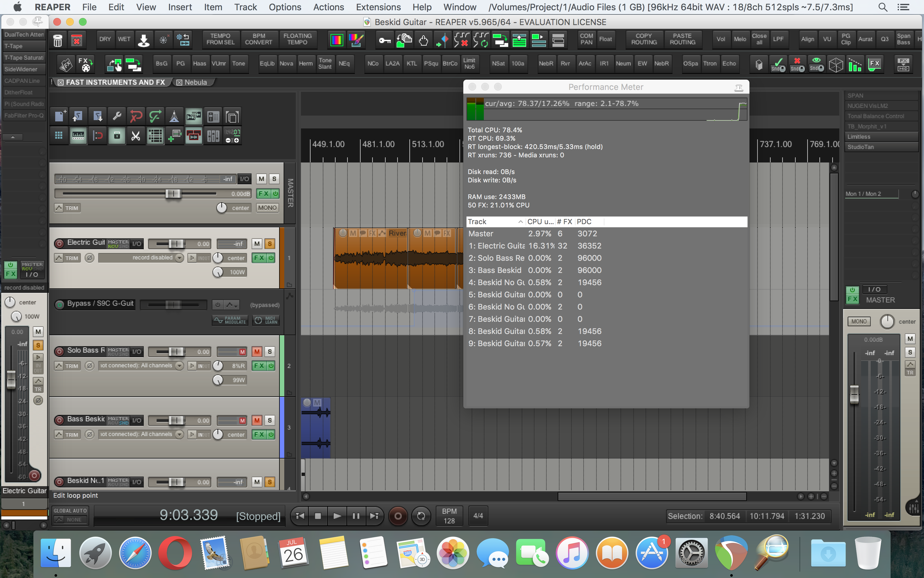Viewport: 924px width, 578px height.
Task: Toggle the blue grid lines icon
Action: point(59,136)
